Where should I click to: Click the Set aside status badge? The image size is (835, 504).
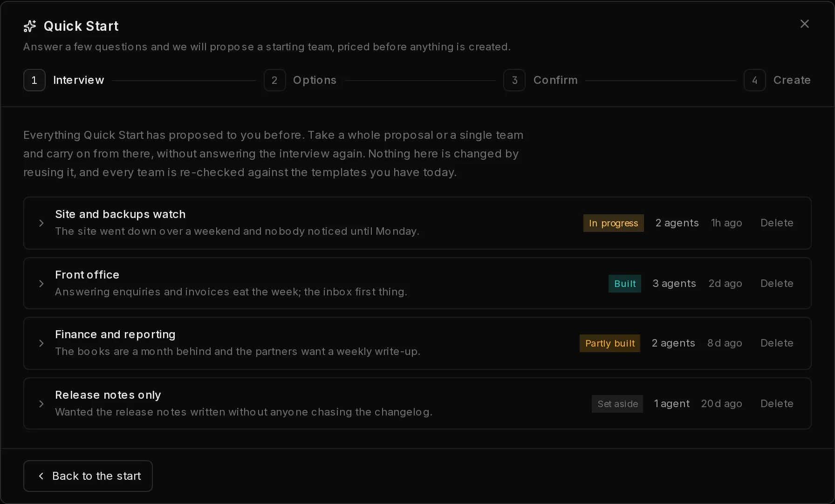[617, 404]
